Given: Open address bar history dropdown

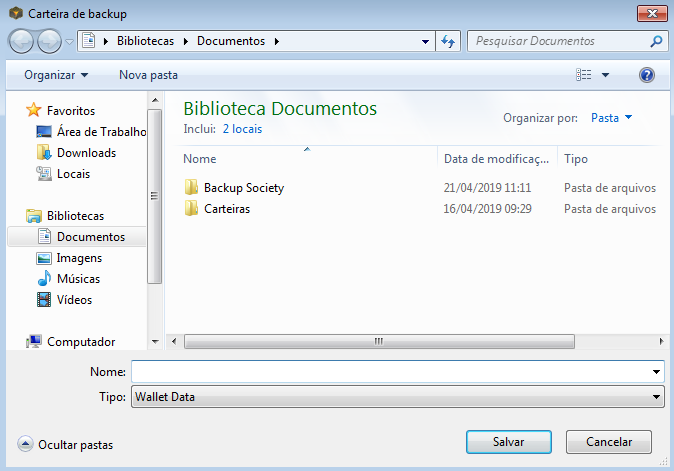Looking at the screenshot, I should (425, 42).
